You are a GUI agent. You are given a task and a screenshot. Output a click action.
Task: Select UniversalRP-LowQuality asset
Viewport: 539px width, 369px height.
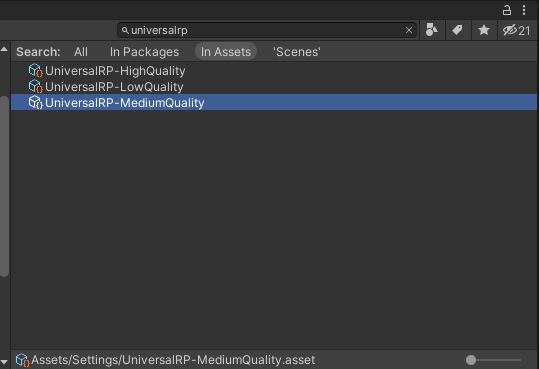pos(274,86)
